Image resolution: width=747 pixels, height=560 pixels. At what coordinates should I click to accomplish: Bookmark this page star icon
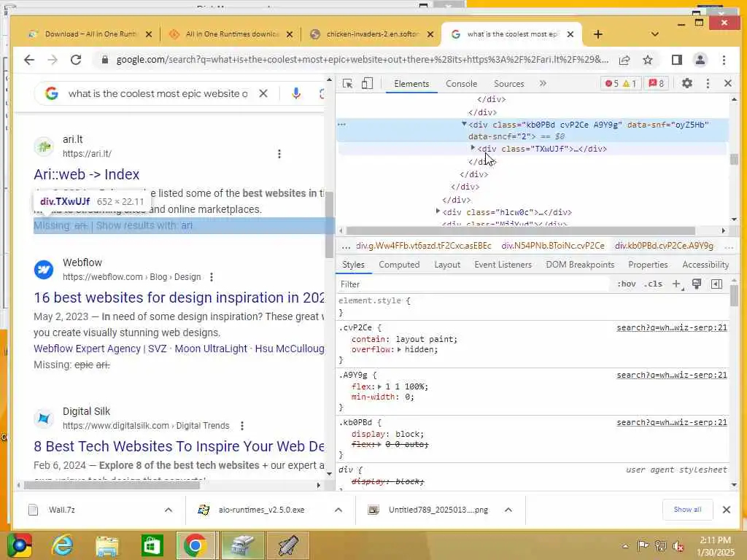tap(648, 60)
